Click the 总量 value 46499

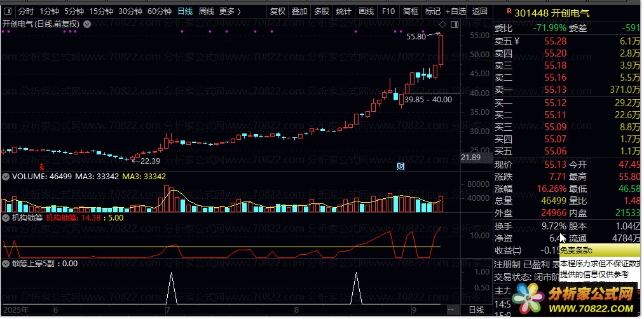tap(554, 201)
